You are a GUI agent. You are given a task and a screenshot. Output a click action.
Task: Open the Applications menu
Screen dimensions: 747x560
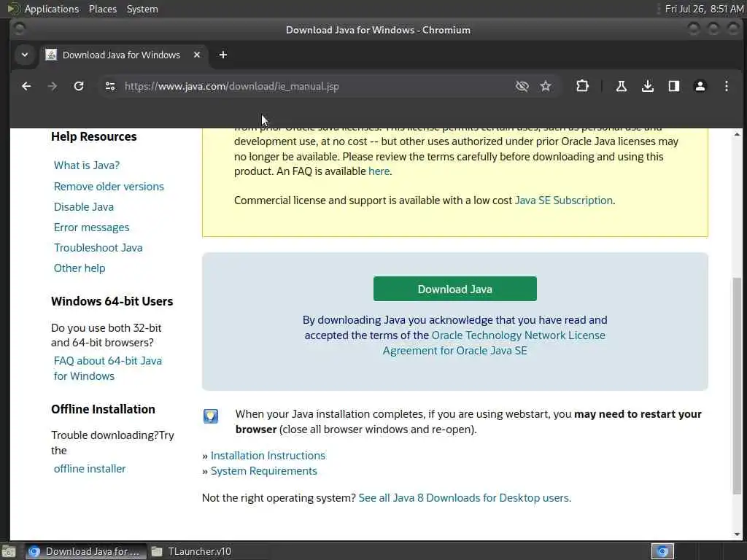click(x=52, y=9)
